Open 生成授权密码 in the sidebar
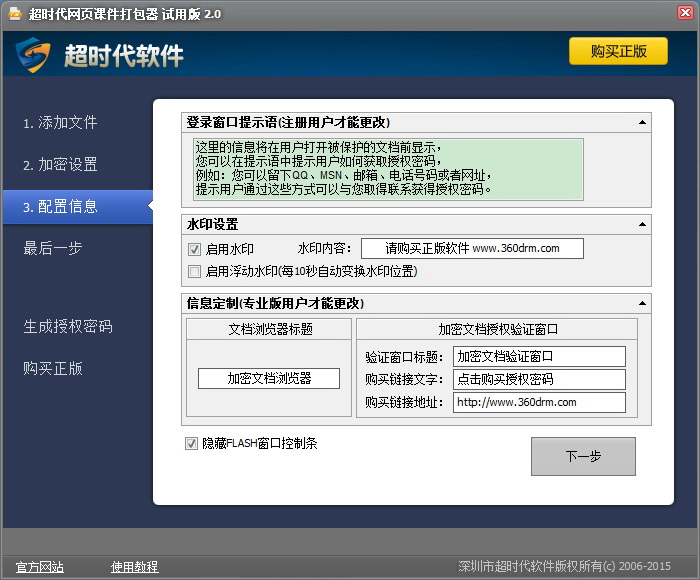 click(x=68, y=326)
